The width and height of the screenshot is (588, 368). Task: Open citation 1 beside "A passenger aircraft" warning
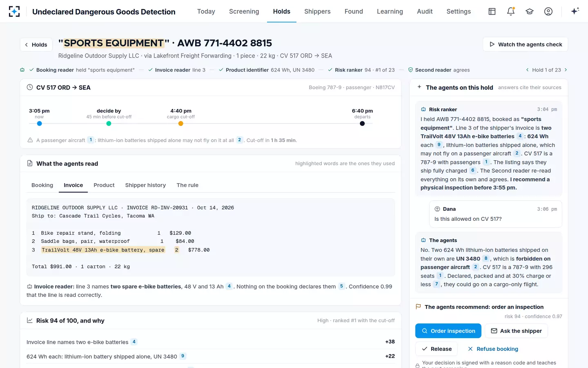[x=91, y=140]
